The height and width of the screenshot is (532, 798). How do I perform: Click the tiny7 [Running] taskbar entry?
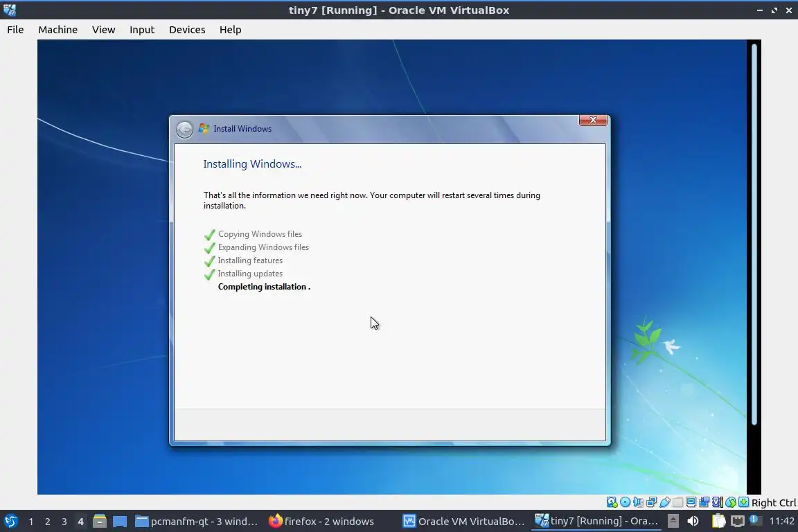click(x=596, y=522)
